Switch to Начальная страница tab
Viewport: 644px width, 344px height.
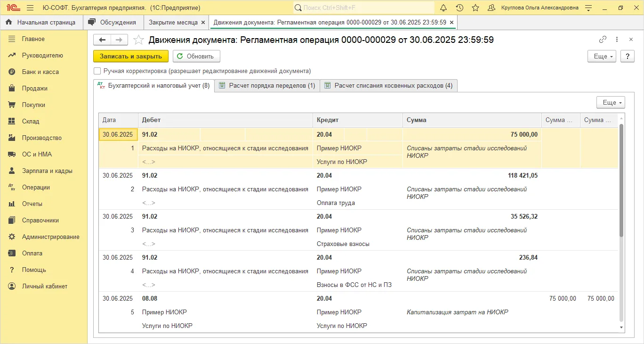click(41, 22)
